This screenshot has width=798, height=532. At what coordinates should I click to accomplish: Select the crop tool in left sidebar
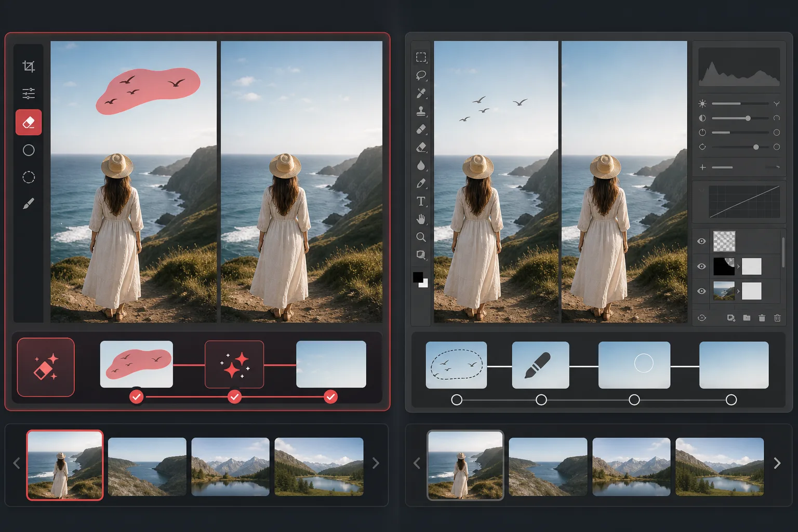[x=29, y=66]
